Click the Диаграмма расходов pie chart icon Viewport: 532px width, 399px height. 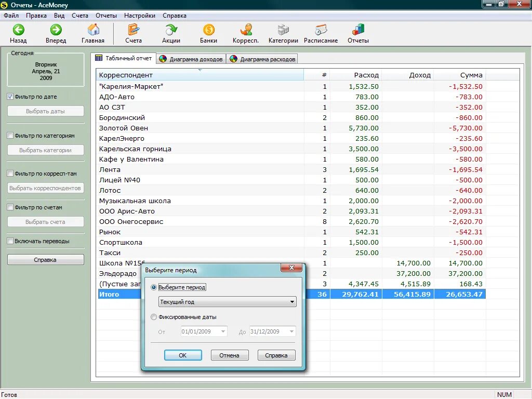[233, 59]
